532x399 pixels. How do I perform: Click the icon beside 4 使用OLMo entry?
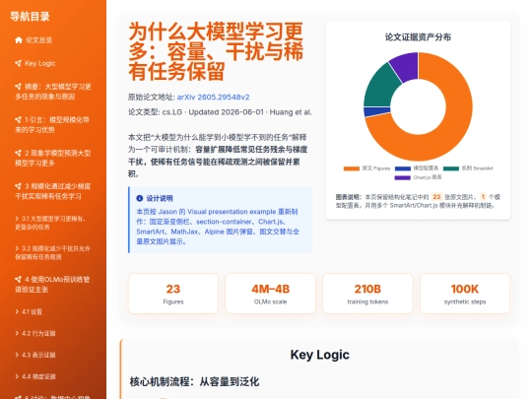(x=18, y=279)
